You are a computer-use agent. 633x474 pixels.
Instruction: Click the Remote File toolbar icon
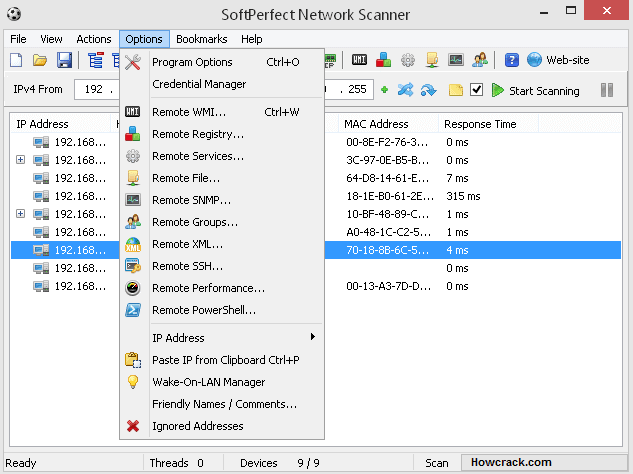click(x=432, y=60)
